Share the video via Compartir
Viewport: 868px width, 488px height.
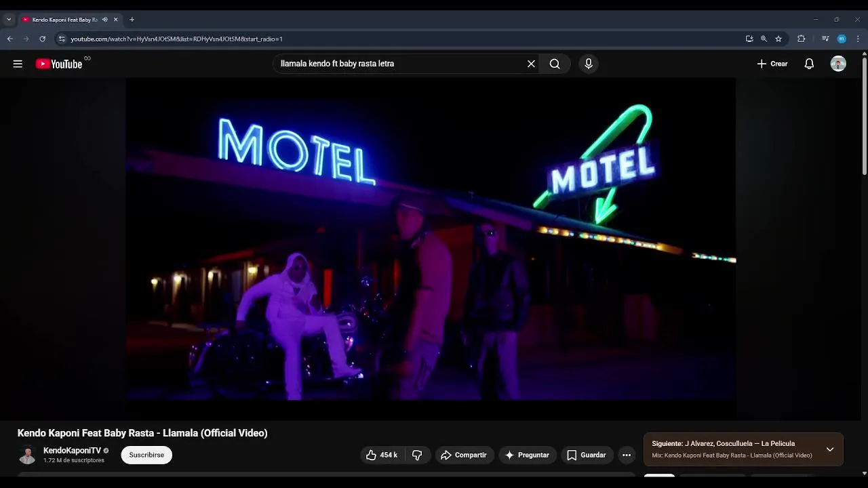point(464,455)
